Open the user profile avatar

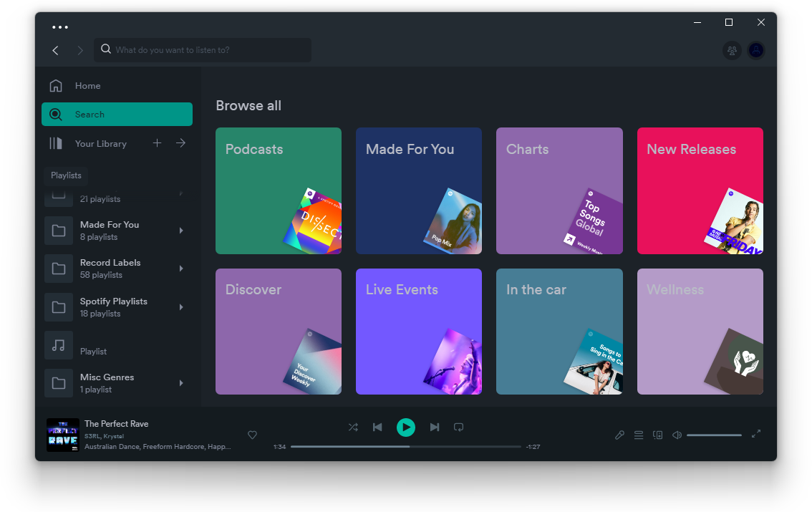pos(756,50)
